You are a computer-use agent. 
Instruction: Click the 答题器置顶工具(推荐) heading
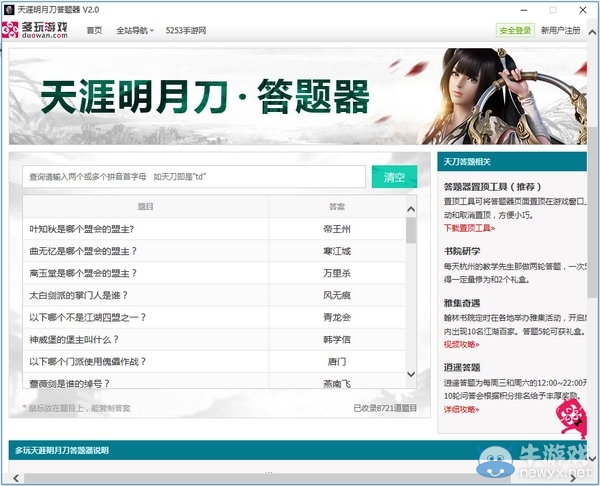coord(492,187)
